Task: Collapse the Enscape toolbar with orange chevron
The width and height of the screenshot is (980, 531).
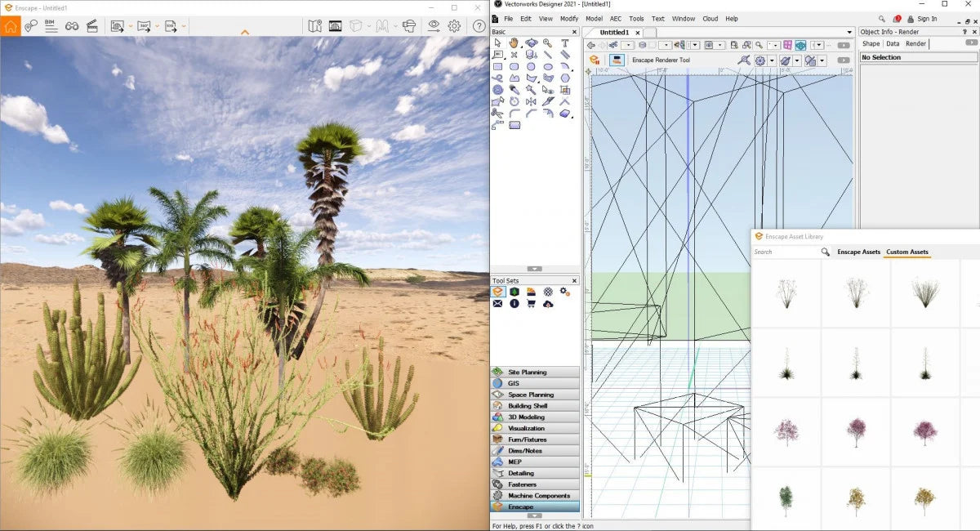Action: click(x=244, y=33)
